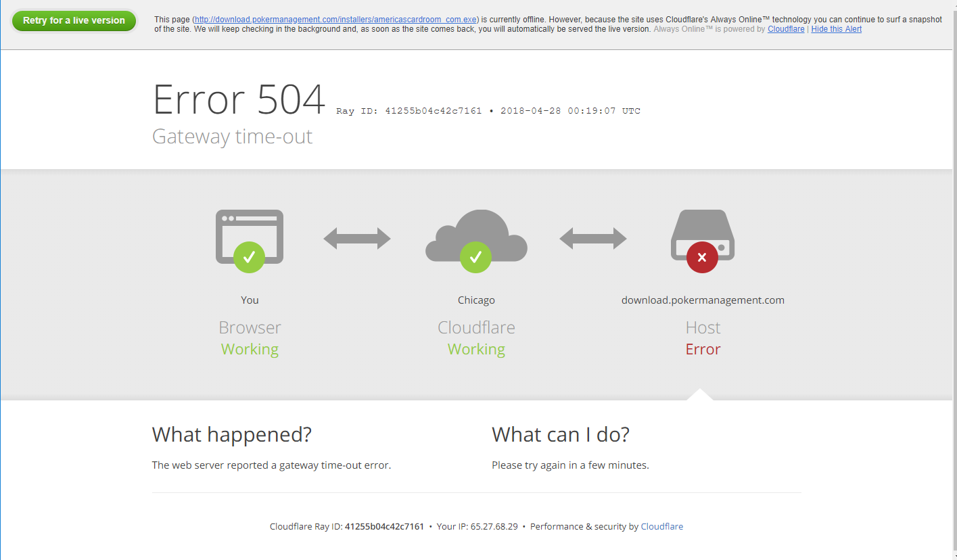Click the Retry for a live version button
The height and width of the screenshot is (560, 957).
tap(74, 21)
